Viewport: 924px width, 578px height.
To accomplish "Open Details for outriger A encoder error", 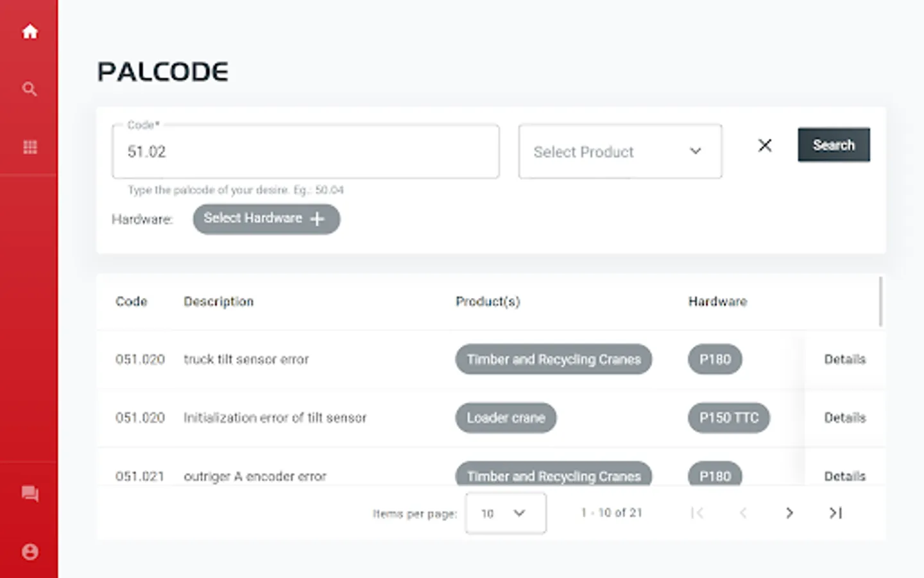I will click(844, 476).
